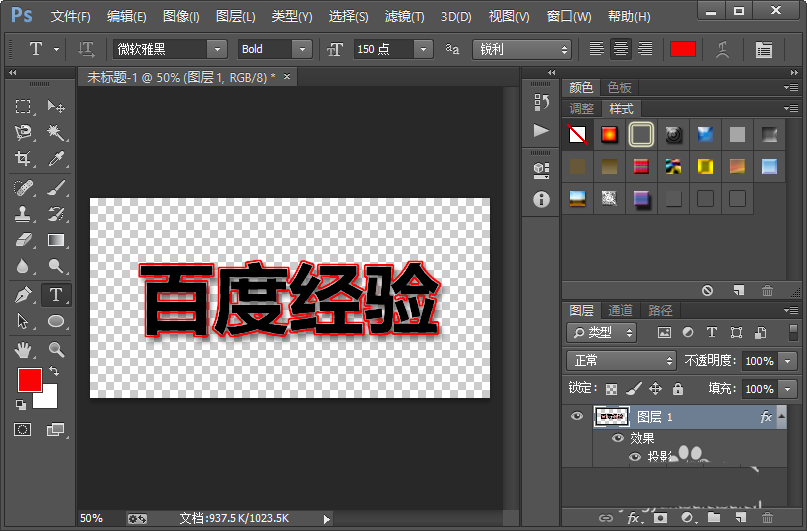Select the Ellipse shape tool

coord(56,321)
